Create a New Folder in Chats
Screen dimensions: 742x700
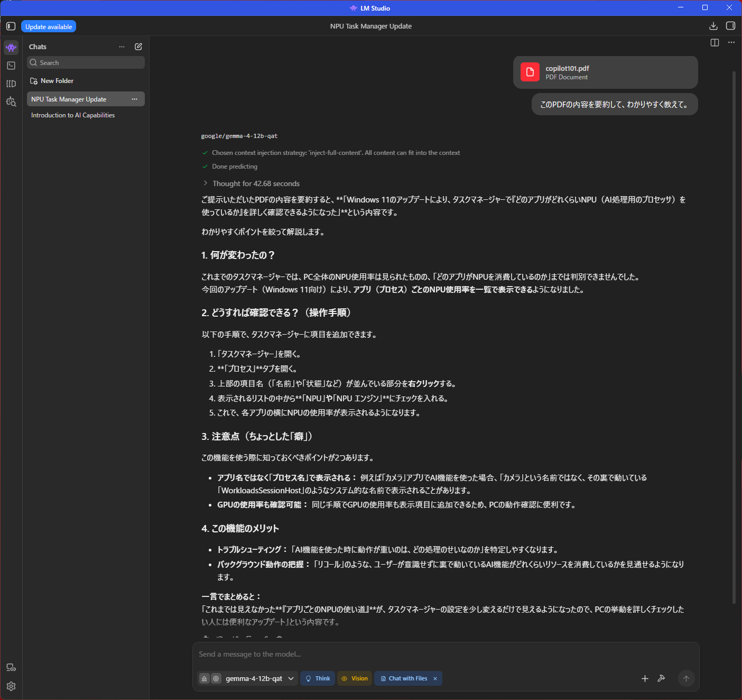[52, 81]
